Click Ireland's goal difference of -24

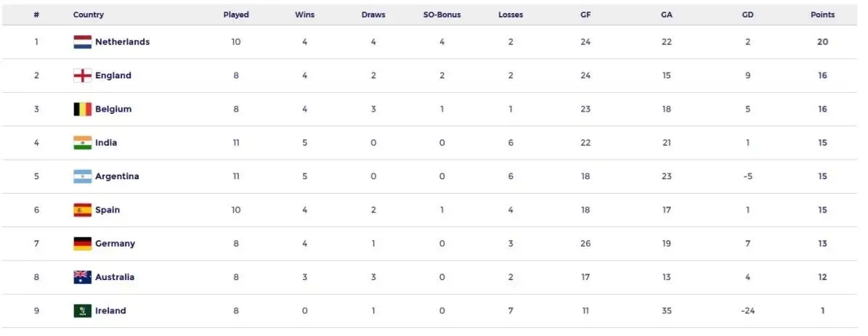(747, 311)
